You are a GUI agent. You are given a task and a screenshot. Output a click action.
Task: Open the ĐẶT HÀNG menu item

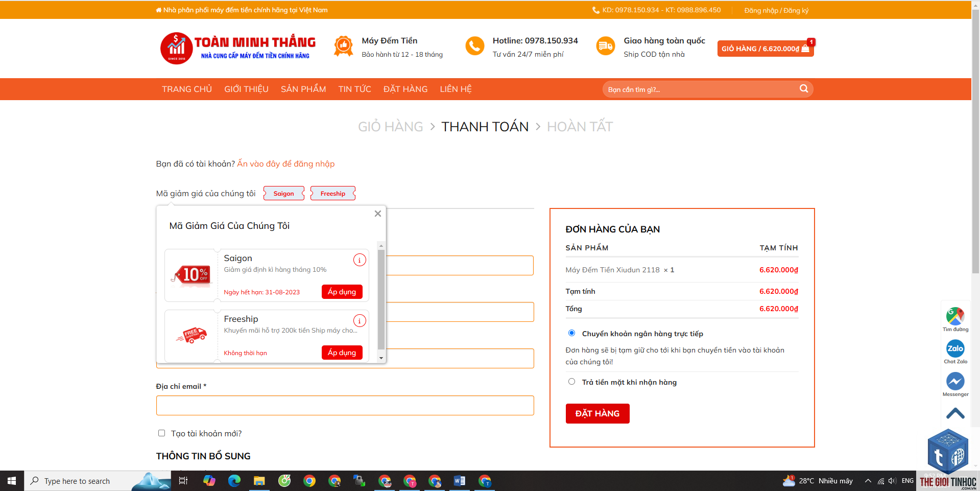pyautogui.click(x=405, y=89)
